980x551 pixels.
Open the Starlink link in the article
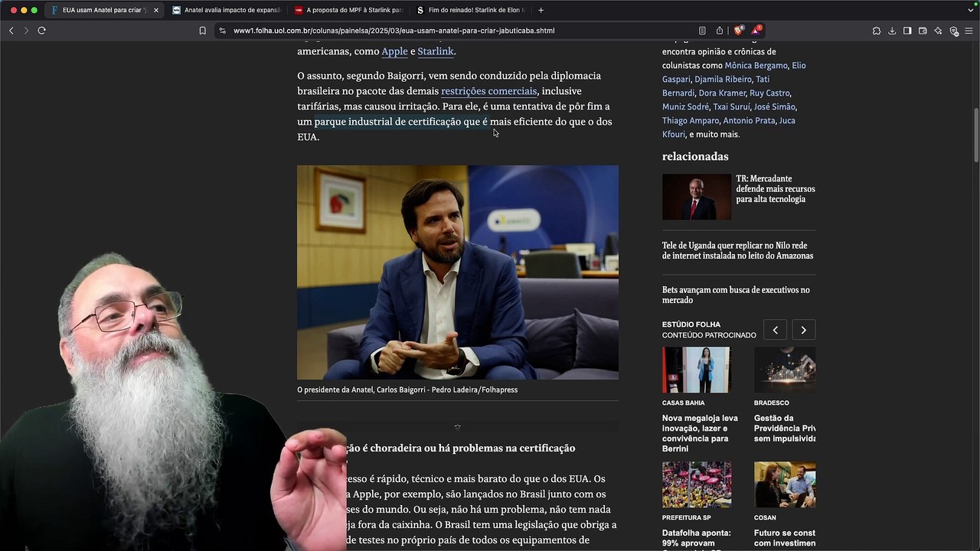(436, 51)
